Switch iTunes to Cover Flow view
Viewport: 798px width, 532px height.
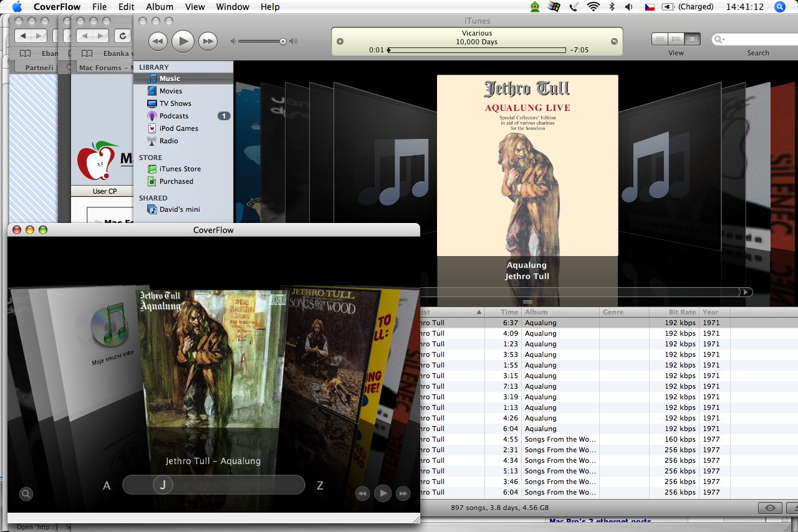692,39
